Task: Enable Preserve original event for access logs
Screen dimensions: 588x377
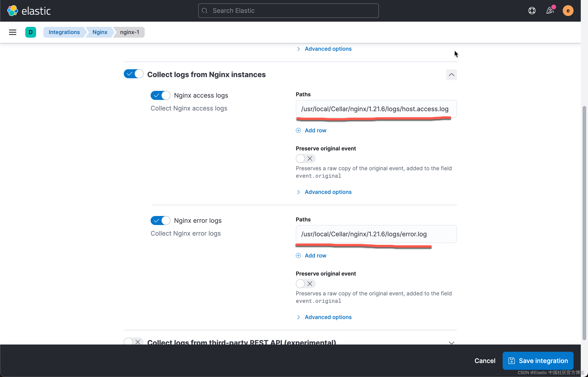Action: [x=305, y=159]
